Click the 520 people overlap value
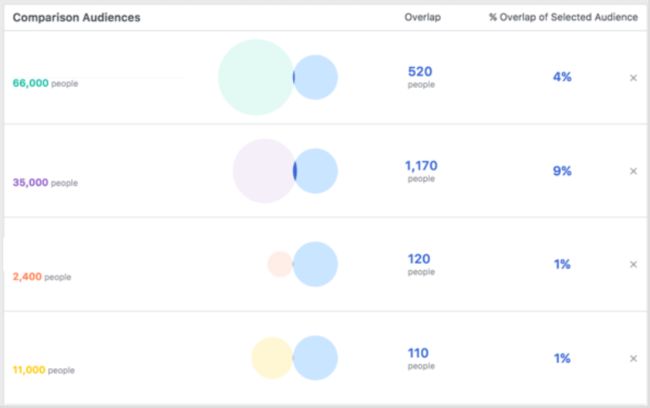Image resolution: width=650 pixels, height=408 pixels. [x=421, y=77]
